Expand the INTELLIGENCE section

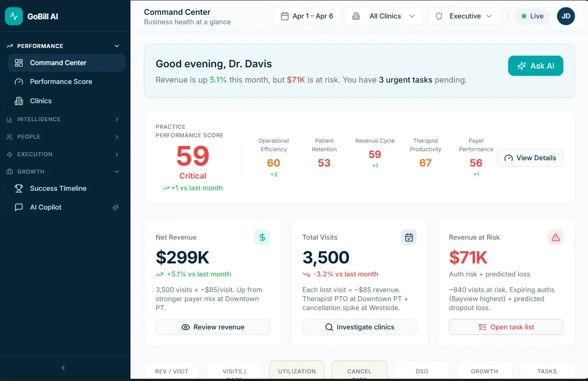tap(63, 119)
